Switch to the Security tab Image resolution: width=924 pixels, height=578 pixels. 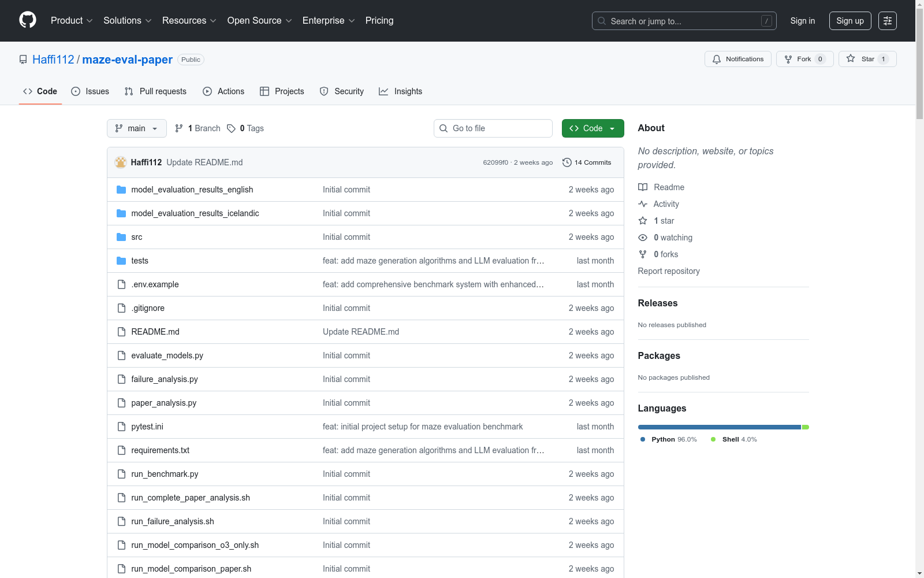pos(342,91)
